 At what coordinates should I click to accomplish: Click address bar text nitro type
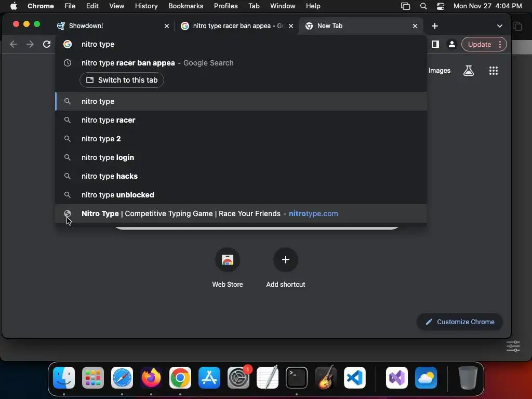click(x=98, y=44)
